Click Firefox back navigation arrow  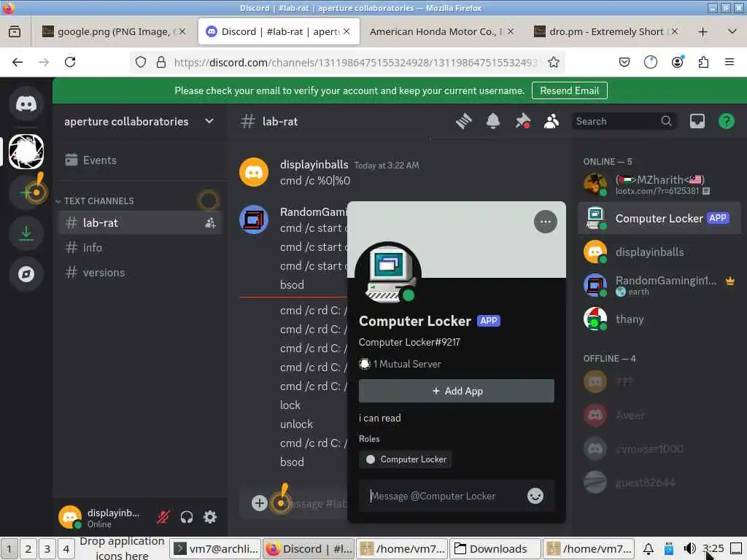18,62
